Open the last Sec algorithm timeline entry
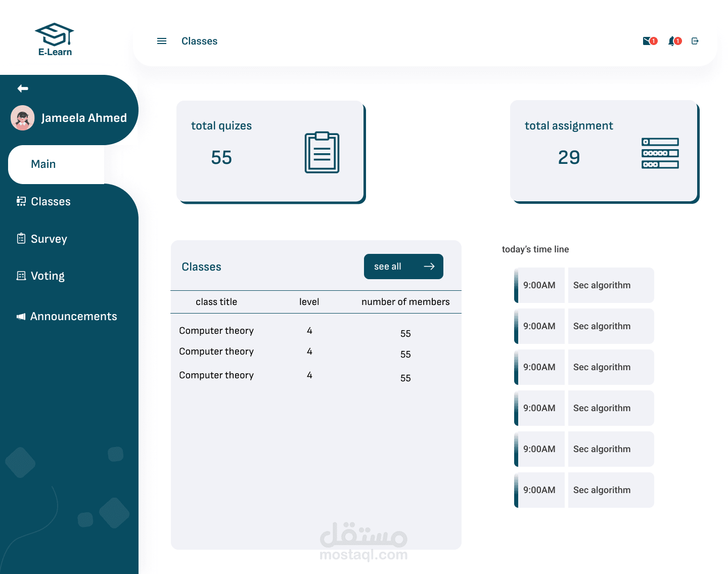 (611, 490)
